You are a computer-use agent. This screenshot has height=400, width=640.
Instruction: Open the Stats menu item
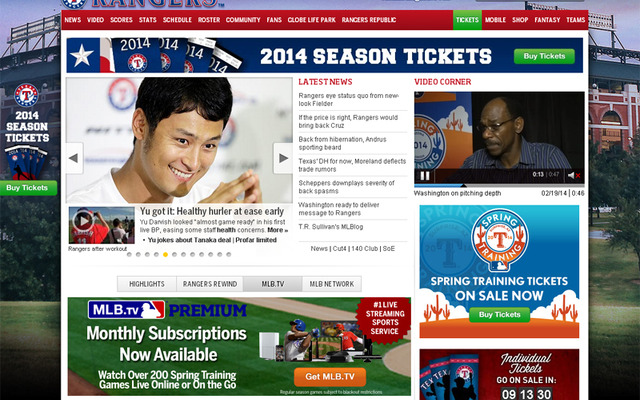click(147, 20)
